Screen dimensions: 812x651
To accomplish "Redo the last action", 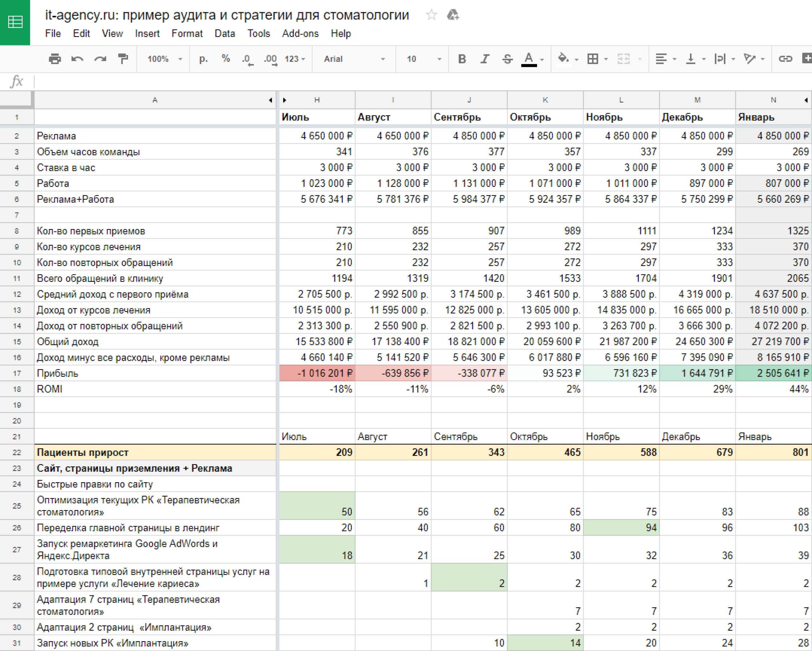I will tap(100, 59).
